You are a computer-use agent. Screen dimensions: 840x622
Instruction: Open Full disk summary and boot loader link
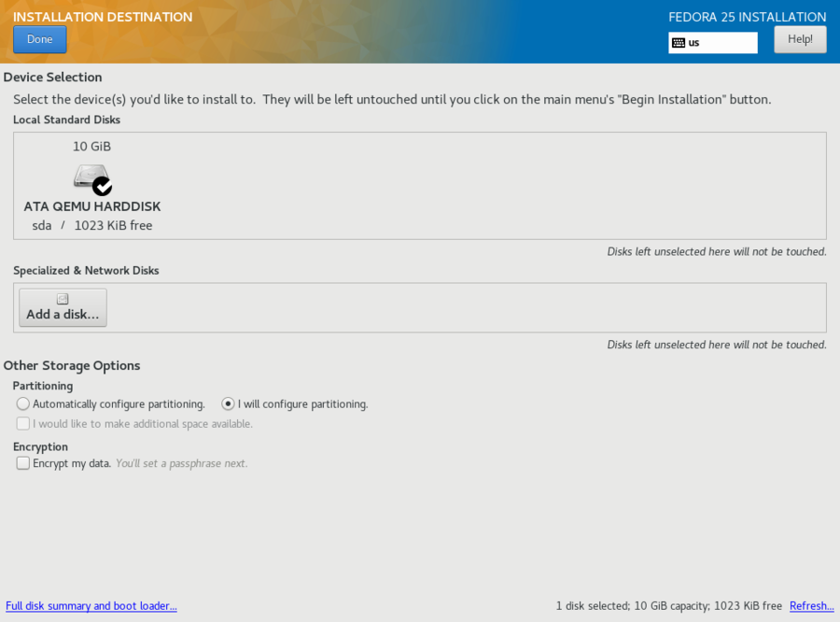point(91,606)
